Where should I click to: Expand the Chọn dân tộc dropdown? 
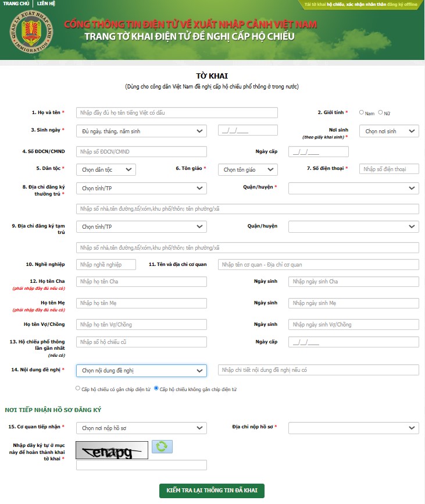click(106, 170)
